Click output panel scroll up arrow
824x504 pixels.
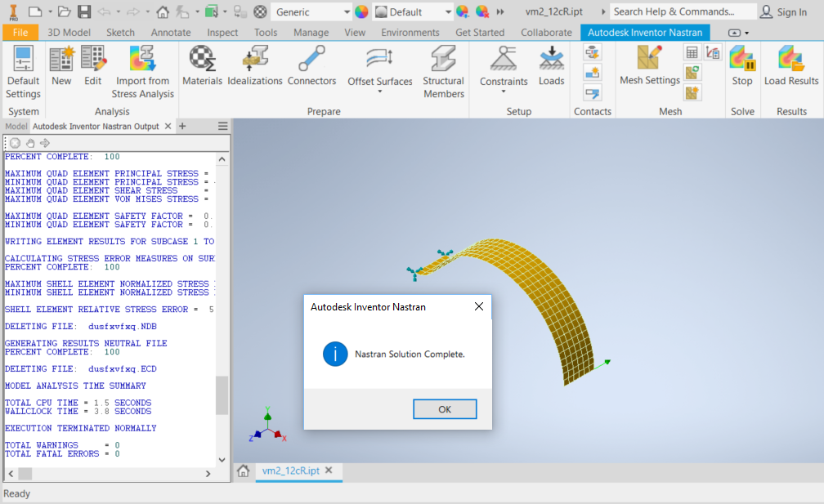222,159
